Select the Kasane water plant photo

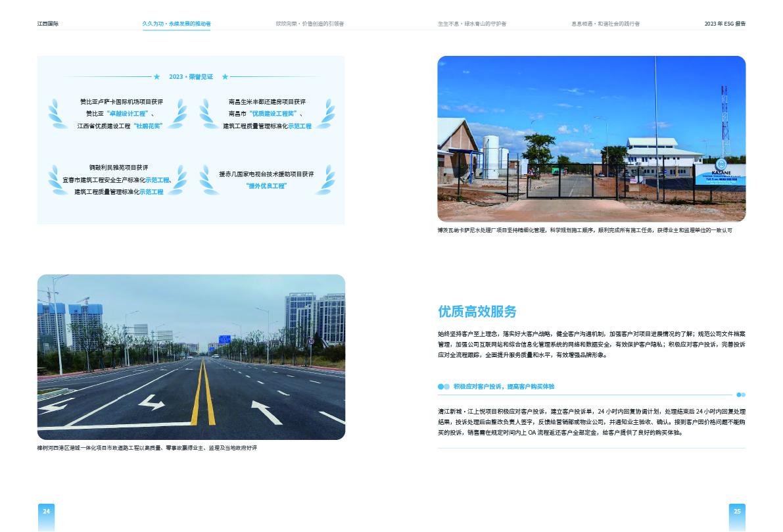click(590, 139)
